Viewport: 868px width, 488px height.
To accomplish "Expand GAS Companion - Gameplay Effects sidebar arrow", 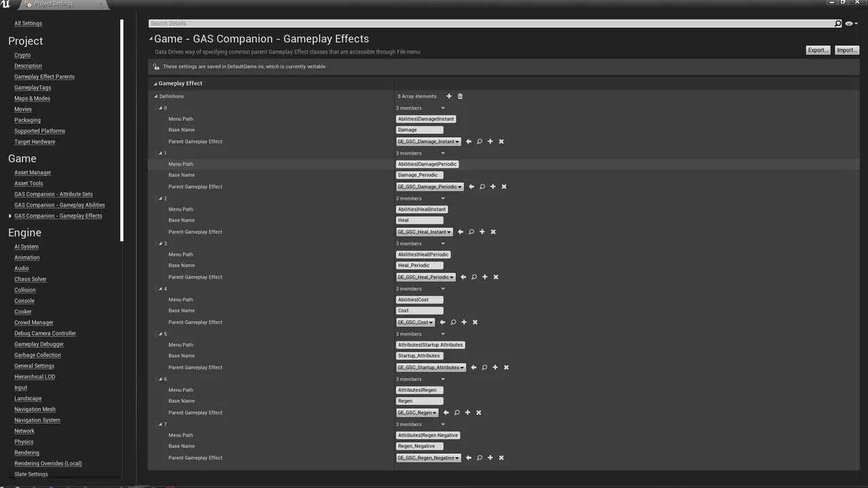I will 10,216.
